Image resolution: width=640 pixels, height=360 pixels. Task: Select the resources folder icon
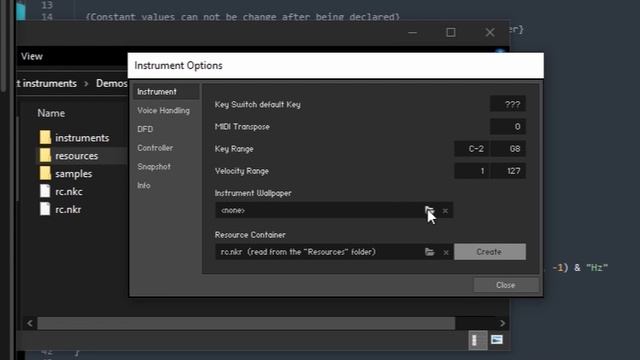(x=45, y=156)
